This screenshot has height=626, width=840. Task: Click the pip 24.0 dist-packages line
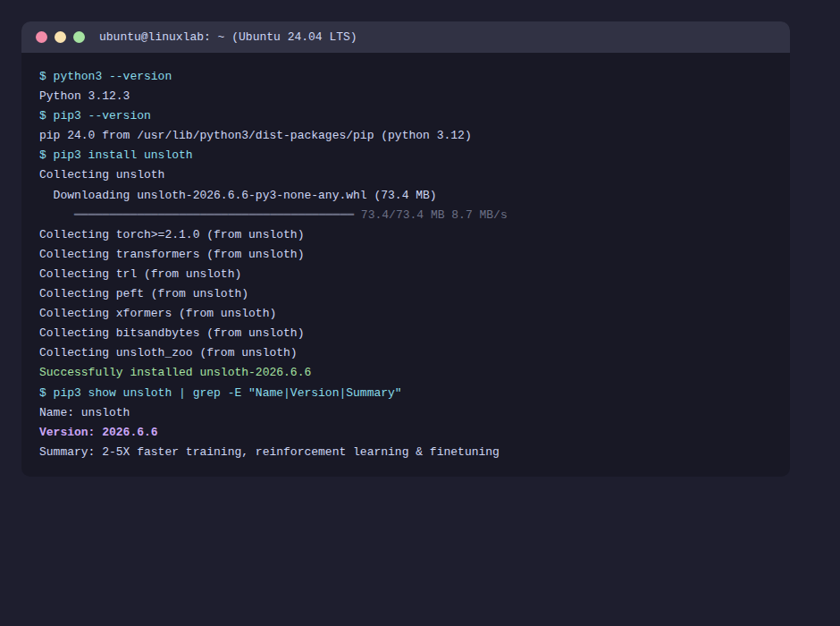pos(255,135)
